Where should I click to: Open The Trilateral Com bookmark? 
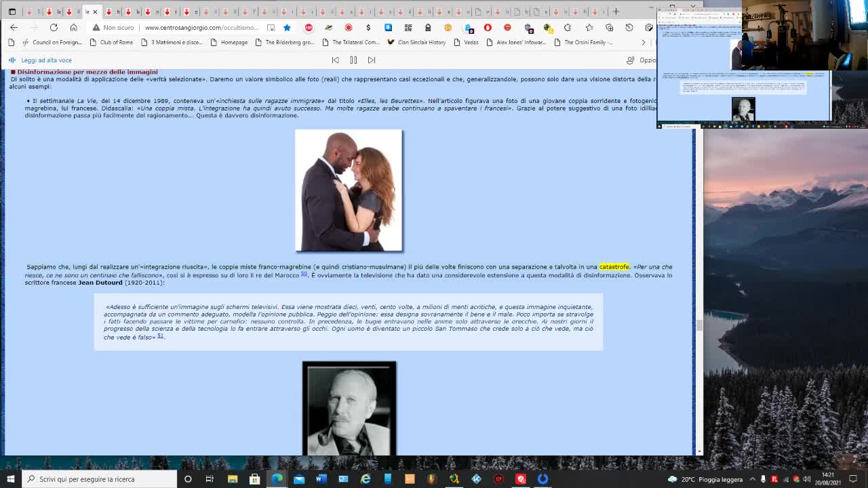[x=351, y=42]
